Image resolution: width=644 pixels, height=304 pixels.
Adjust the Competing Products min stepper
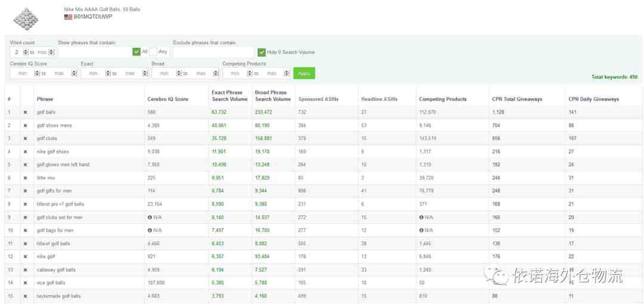pyautogui.click(x=250, y=73)
